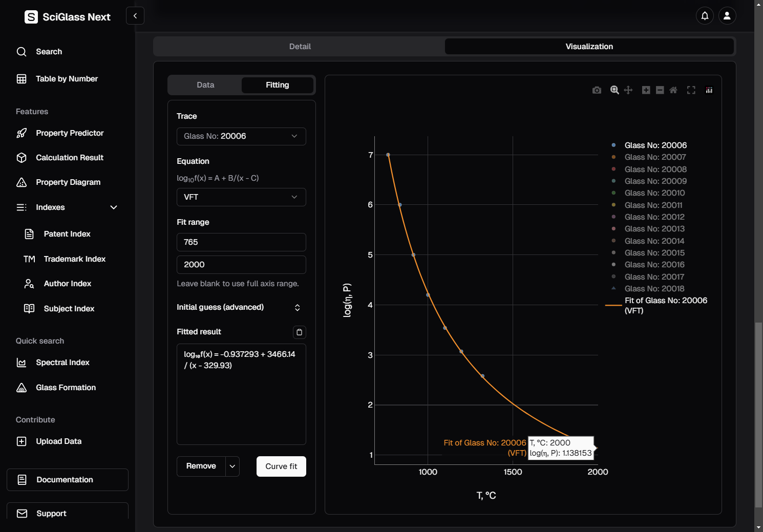
Task: Switch to the Data tab
Action: [205, 85]
